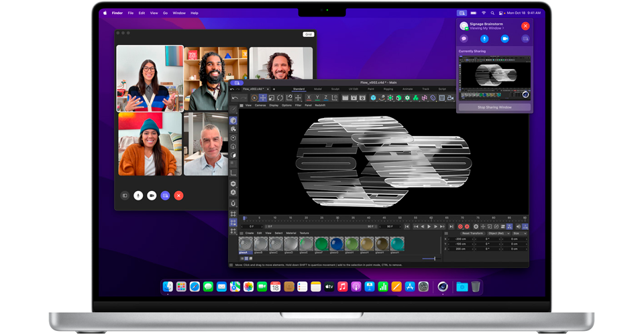The width and height of the screenshot is (644, 335).
Task: Open the viewport Cameras menu
Action: click(260, 105)
